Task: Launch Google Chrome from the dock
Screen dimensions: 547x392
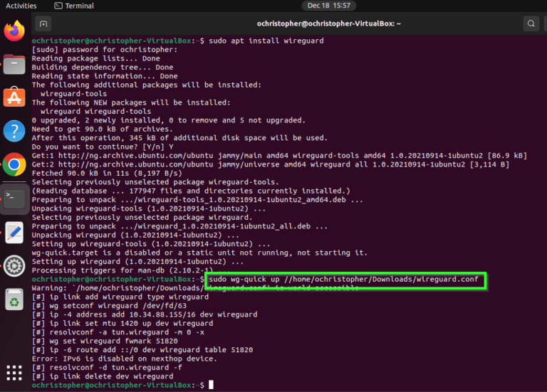Action: (x=14, y=164)
